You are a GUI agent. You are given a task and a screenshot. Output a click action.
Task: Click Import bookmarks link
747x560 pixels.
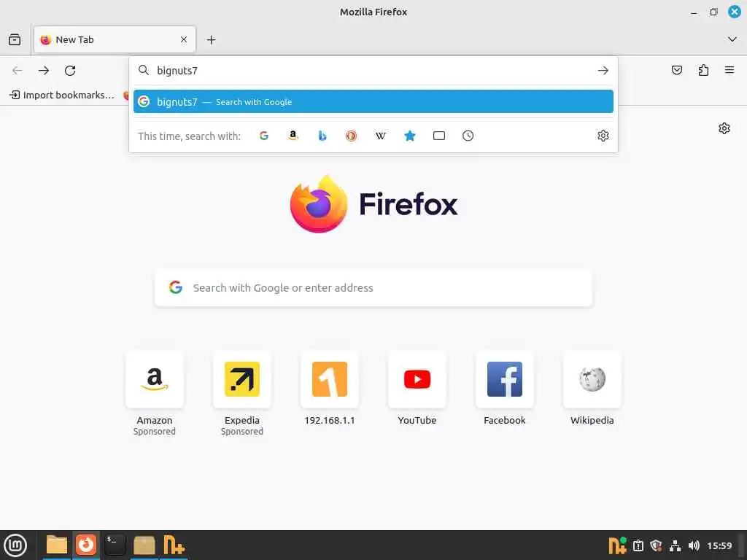(x=62, y=95)
